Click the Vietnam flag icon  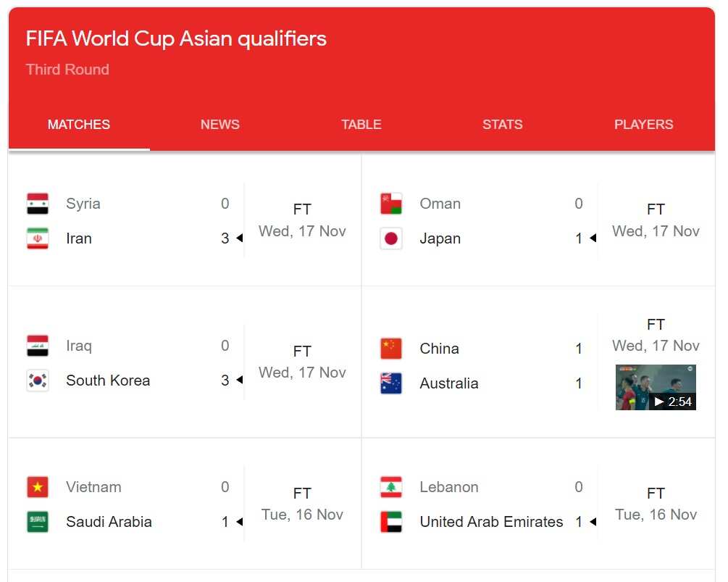[x=38, y=487]
